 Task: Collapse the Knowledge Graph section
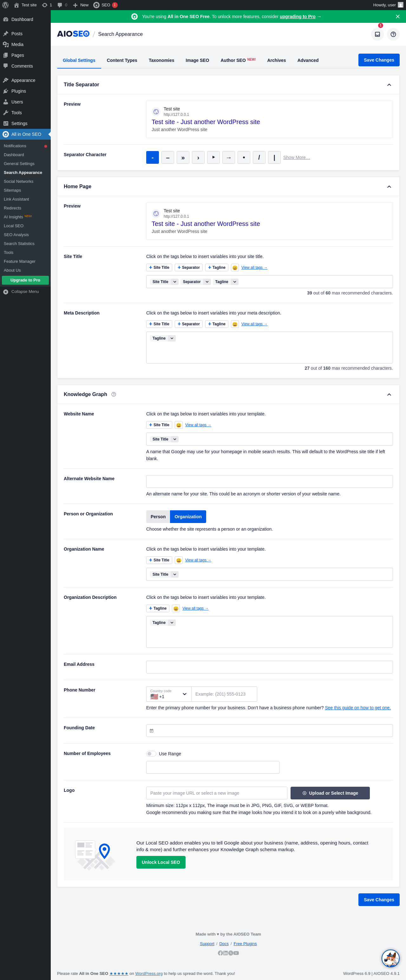[389, 394]
